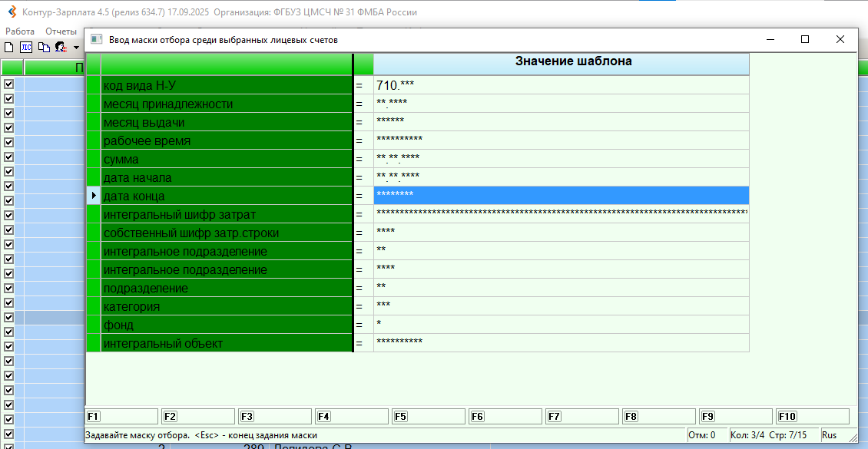Click the new blank document toolbar icon
This screenshot has height=449, width=868.
pyautogui.click(x=8, y=48)
